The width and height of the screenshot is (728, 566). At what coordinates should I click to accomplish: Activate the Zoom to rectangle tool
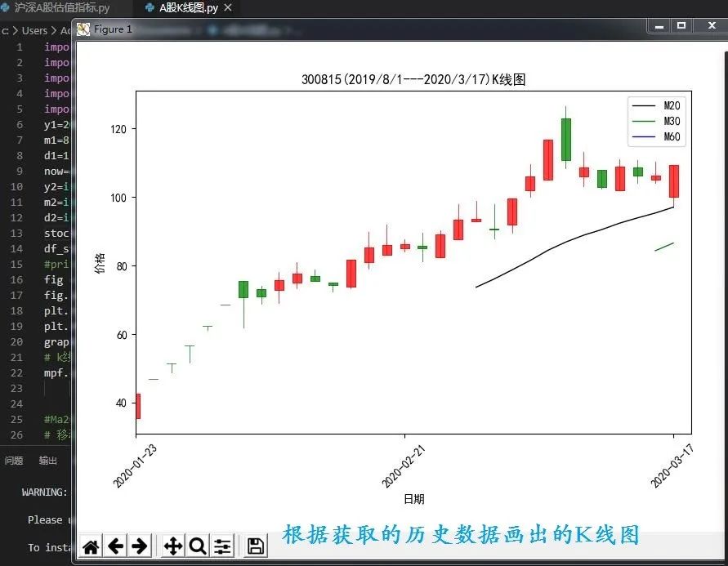click(x=198, y=546)
